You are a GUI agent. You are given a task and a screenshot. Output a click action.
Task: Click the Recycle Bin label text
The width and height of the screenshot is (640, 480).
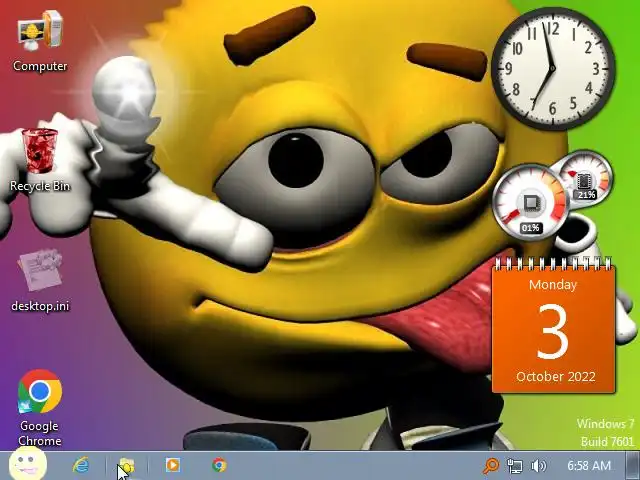(40, 186)
